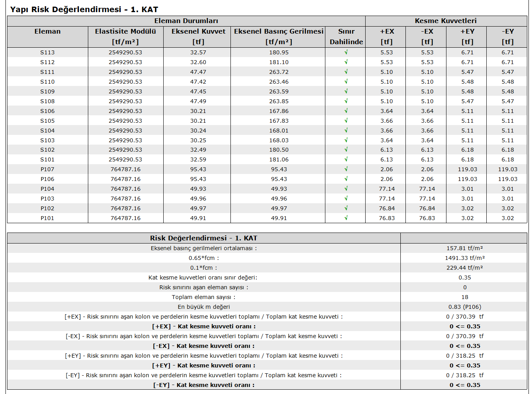Select the S112 element name cell
Screen dimensions: 532x394
tap(48, 62)
